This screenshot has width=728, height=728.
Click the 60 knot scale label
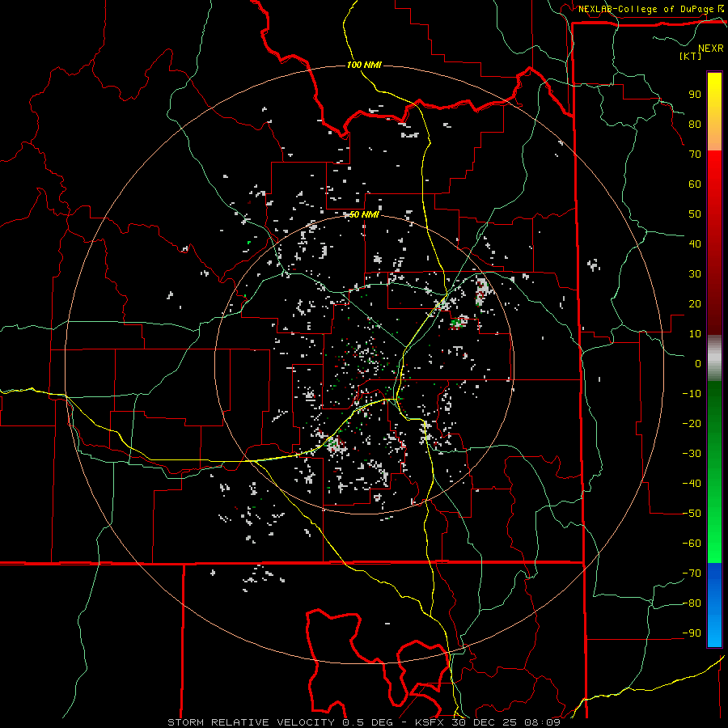695,184
